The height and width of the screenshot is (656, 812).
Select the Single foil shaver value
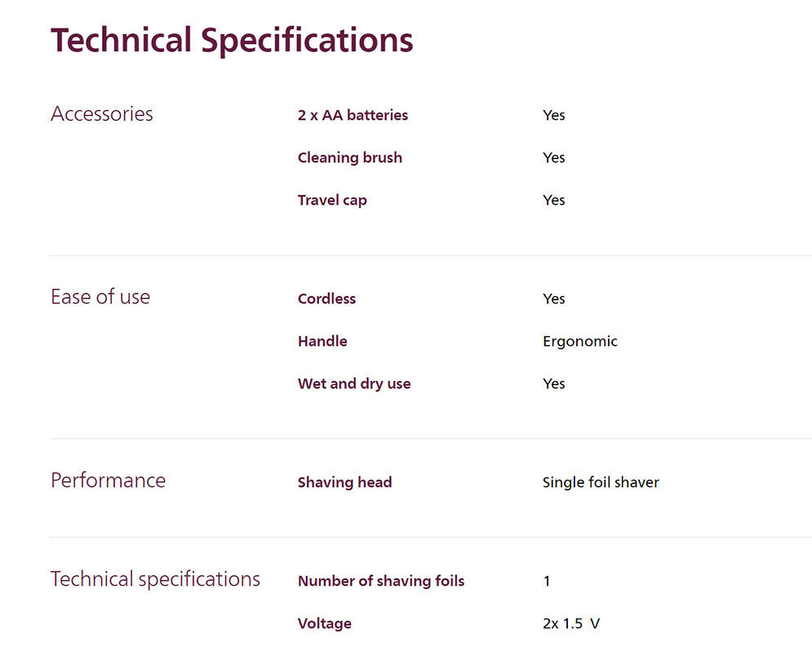(x=601, y=482)
